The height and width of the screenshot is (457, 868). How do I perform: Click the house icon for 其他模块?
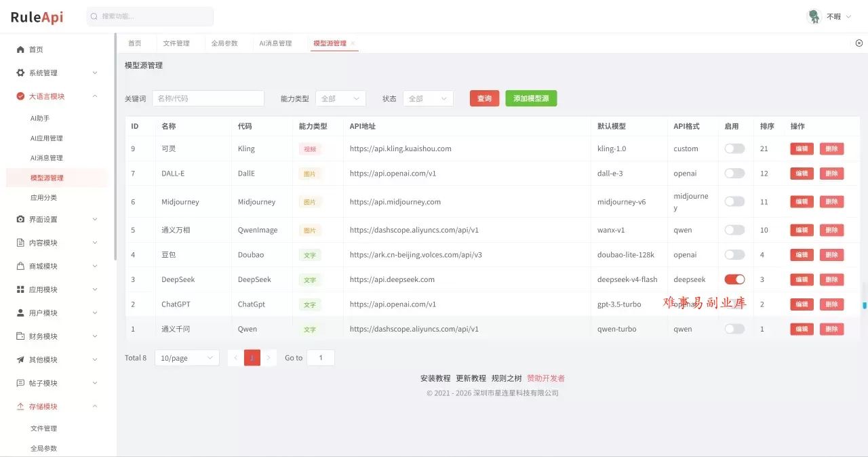(x=20, y=359)
